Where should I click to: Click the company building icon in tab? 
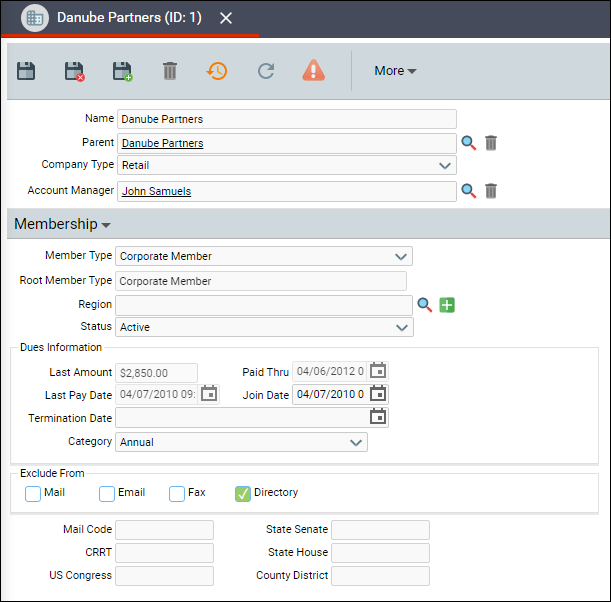click(x=35, y=18)
